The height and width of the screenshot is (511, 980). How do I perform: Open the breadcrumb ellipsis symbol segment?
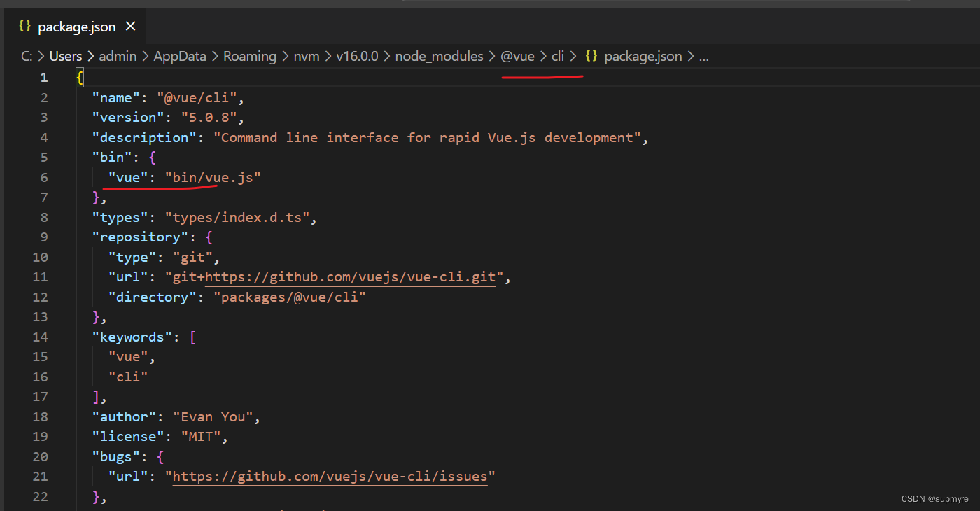[704, 57]
